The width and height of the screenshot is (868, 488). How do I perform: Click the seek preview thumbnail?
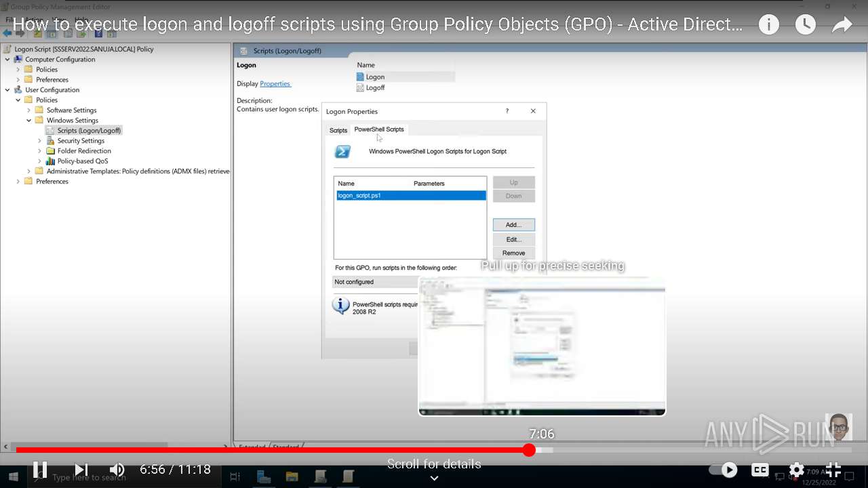point(542,346)
